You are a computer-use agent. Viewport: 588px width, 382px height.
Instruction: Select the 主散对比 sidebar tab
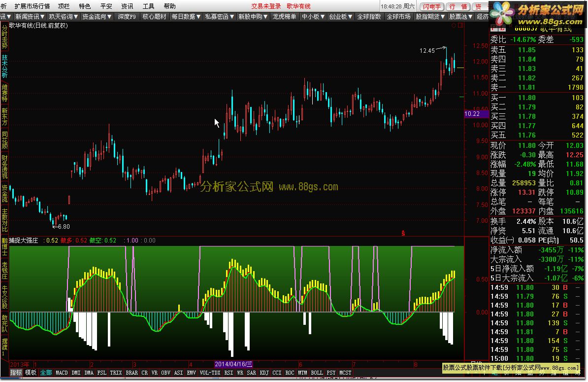pyautogui.click(x=4, y=220)
